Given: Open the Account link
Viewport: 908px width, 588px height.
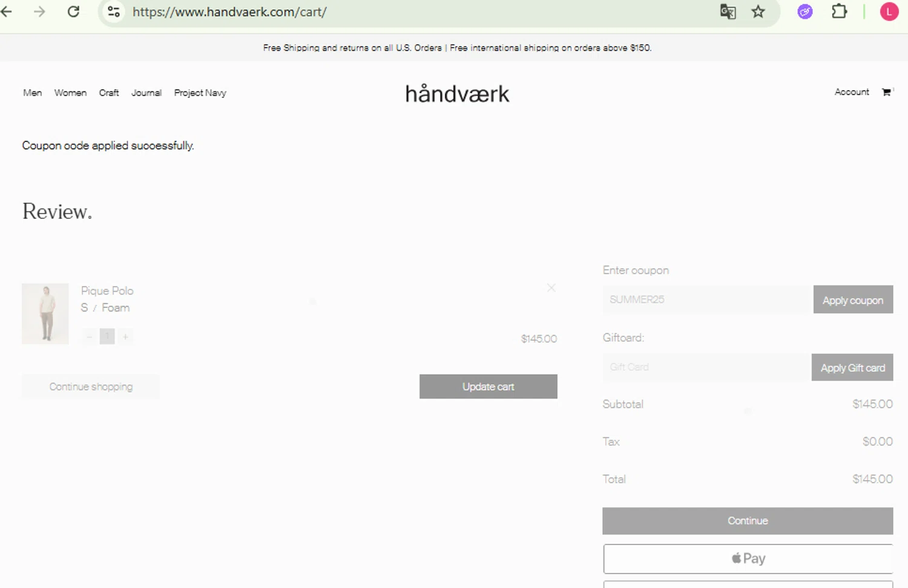Looking at the screenshot, I should pos(852,92).
